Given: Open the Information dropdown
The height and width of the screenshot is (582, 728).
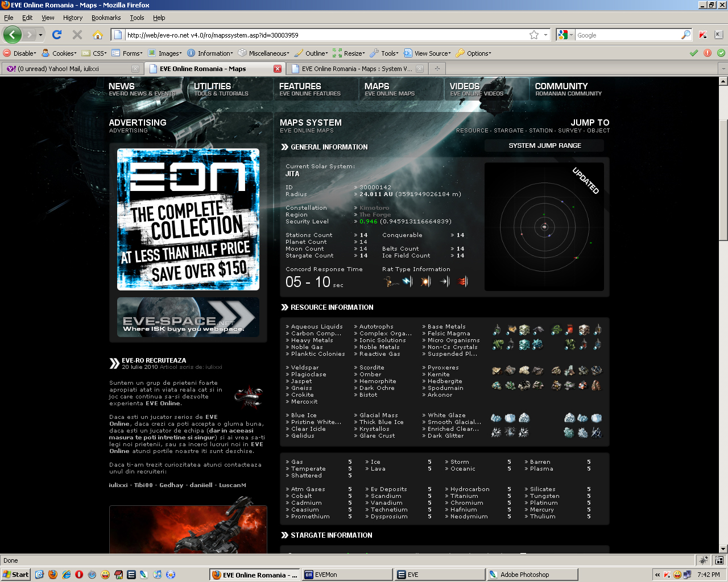Looking at the screenshot, I should pos(210,53).
